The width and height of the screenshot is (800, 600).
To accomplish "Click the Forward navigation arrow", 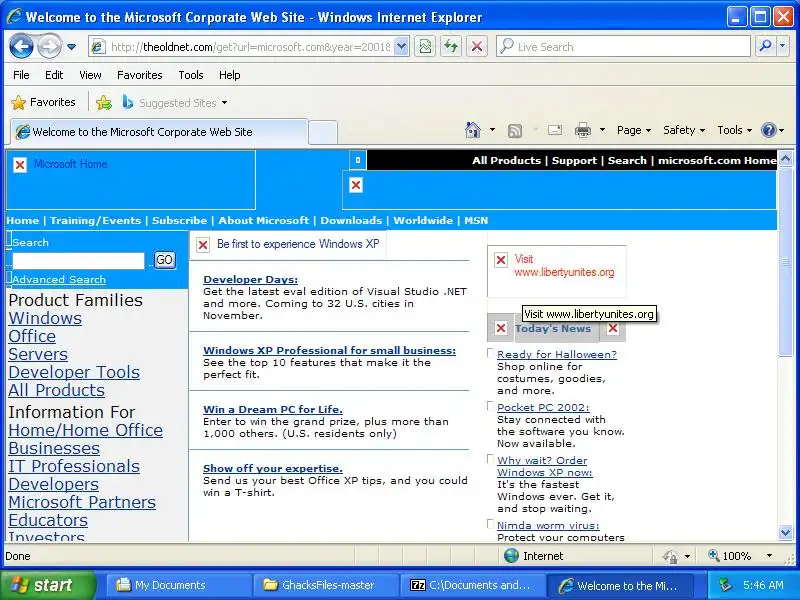I will 49,46.
